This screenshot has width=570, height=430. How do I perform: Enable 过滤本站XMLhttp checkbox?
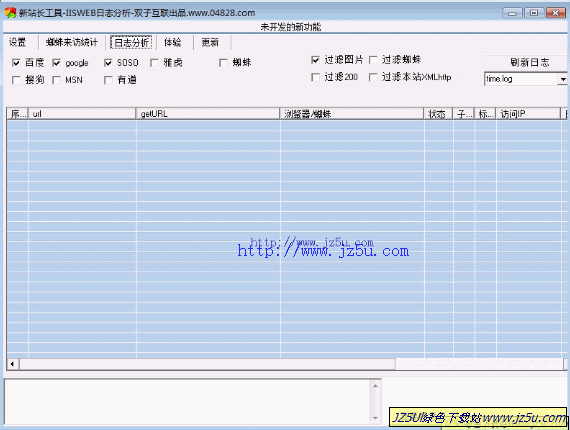point(373,77)
